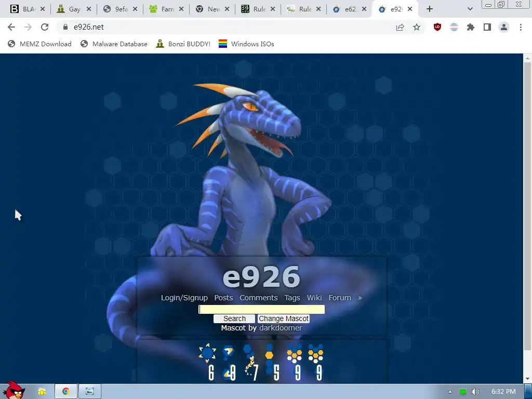Click the forward navigation arrow
Image resolution: width=532 pixels, height=399 pixels.
click(28, 27)
